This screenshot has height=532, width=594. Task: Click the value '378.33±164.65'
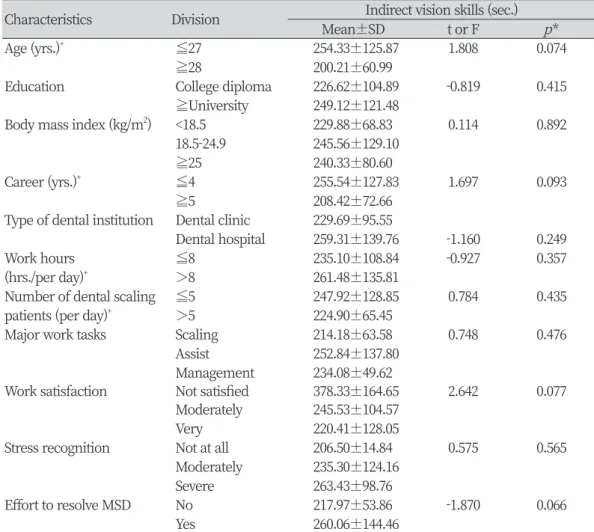click(x=356, y=391)
